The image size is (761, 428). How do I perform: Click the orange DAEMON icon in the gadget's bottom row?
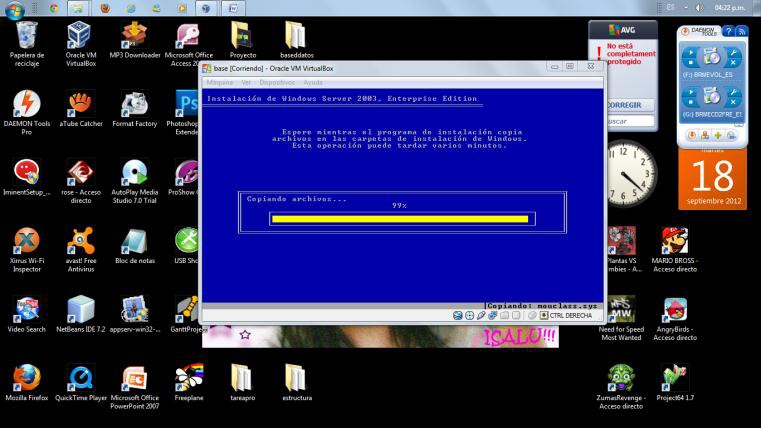[692, 135]
